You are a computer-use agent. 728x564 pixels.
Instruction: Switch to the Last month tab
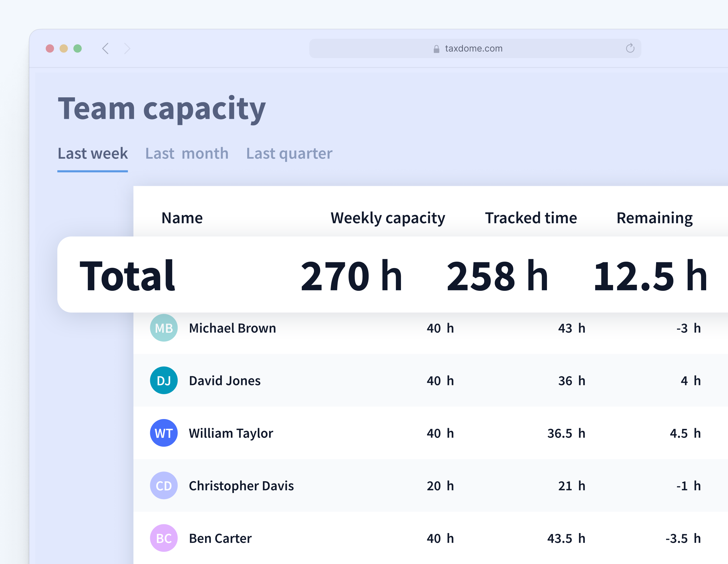187,153
